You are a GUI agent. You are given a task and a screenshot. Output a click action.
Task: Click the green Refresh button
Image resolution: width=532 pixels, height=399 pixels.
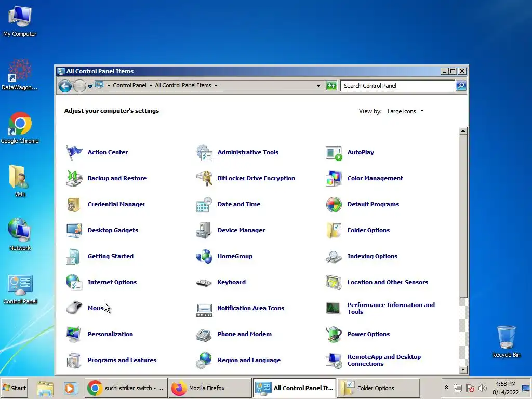(x=331, y=86)
